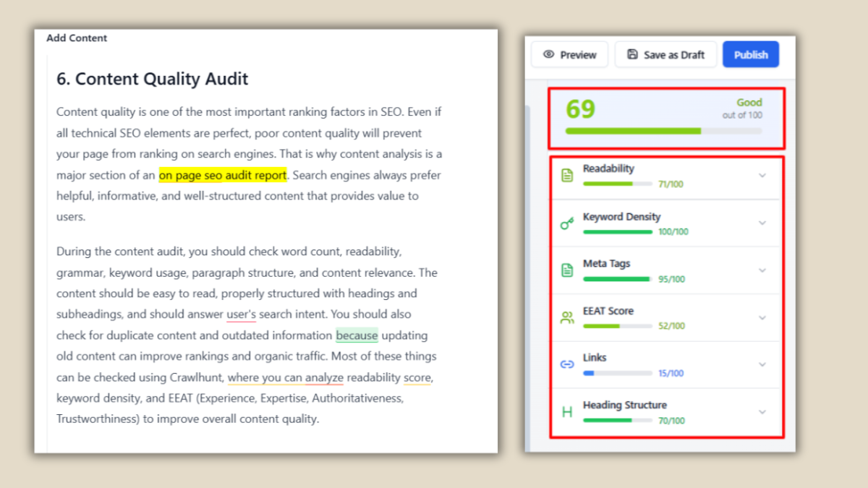Click the word 'Crawlhunt' in the editor

(x=197, y=377)
